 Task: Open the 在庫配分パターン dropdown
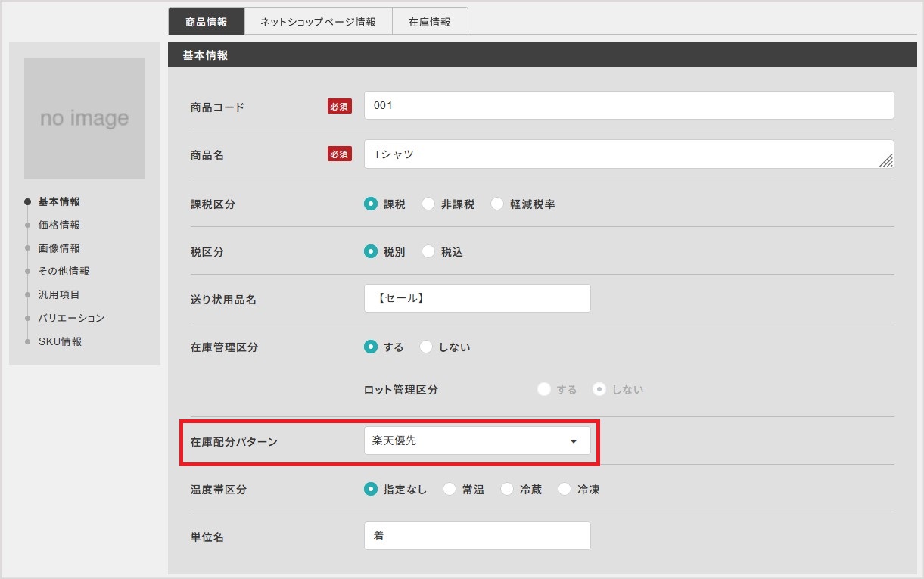[x=478, y=440]
